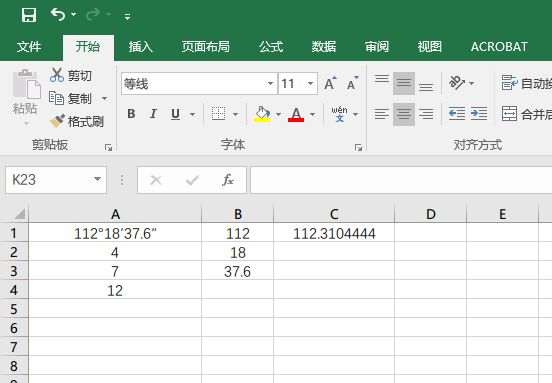Viewport: 552px width, 383px height.
Task: Expand the borders dropdown arrow
Action: tap(236, 114)
